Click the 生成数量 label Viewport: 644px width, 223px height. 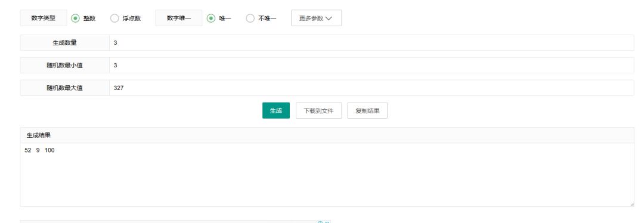pyautogui.click(x=64, y=43)
